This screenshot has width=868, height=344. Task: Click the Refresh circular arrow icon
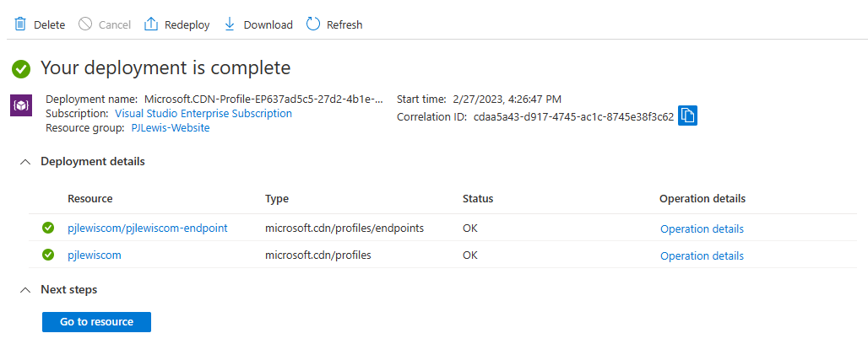[x=313, y=24]
